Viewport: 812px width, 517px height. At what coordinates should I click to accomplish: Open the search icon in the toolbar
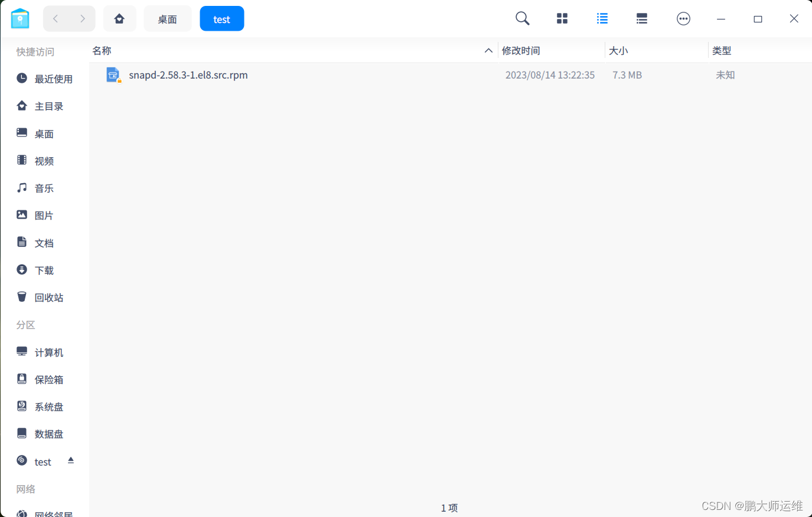click(x=522, y=18)
